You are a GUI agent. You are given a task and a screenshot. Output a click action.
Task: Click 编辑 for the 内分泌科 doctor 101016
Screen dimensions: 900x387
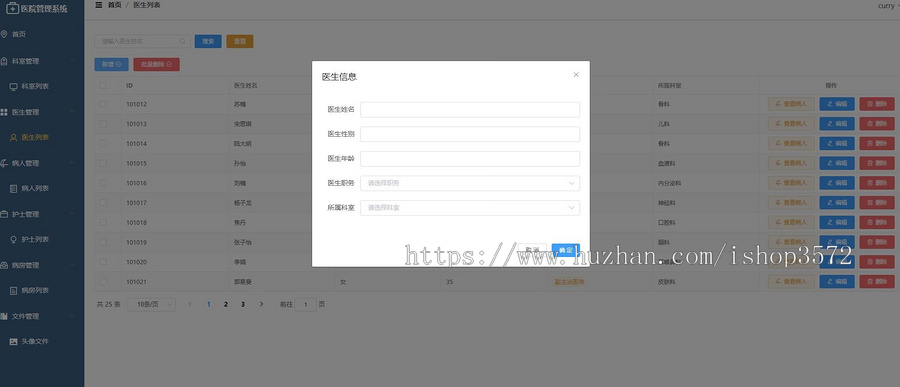click(x=837, y=183)
